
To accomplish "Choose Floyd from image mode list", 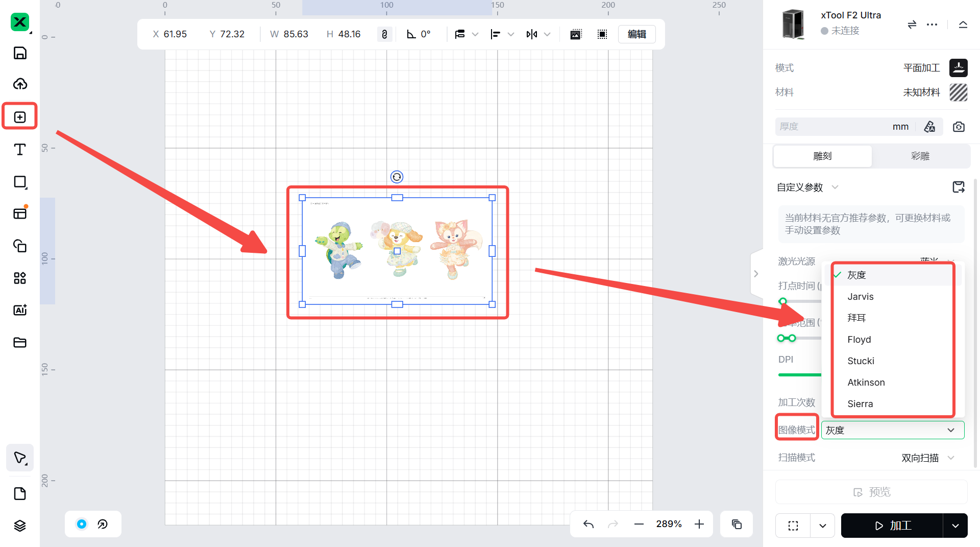I will (x=859, y=340).
